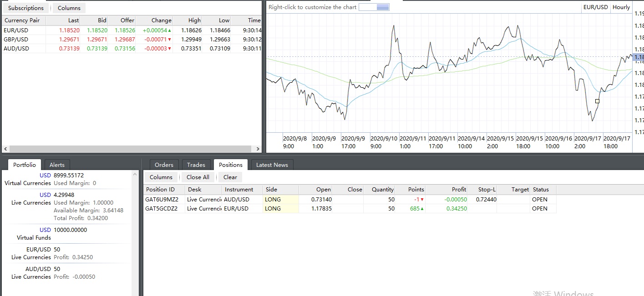Click the Profit column header

pyautogui.click(x=446, y=190)
